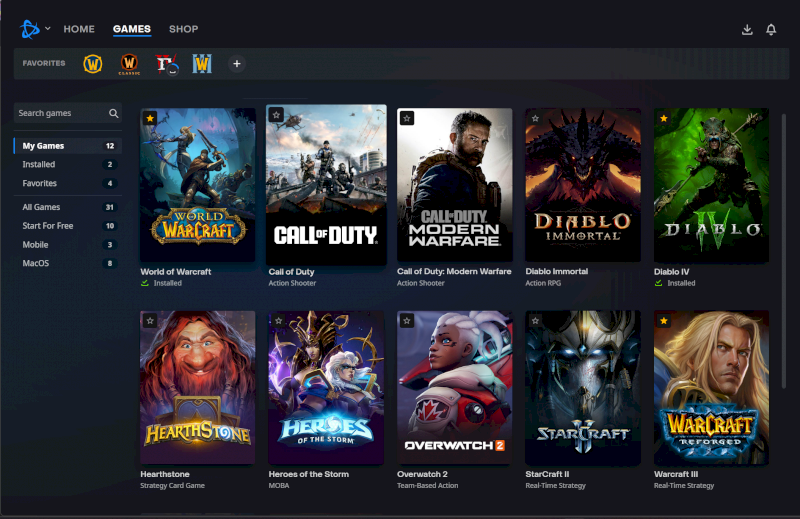Show Start For Free category

[68, 226]
